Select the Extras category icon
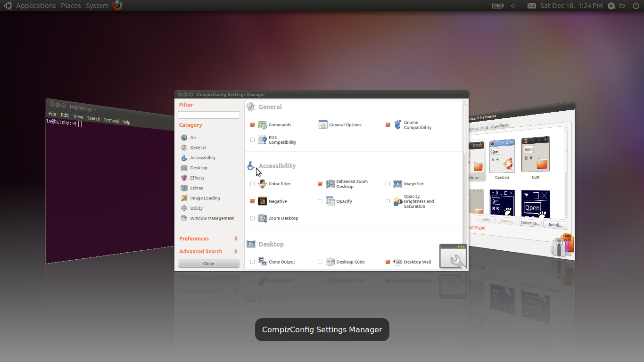The height and width of the screenshot is (362, 644). (x=184, y=188)
